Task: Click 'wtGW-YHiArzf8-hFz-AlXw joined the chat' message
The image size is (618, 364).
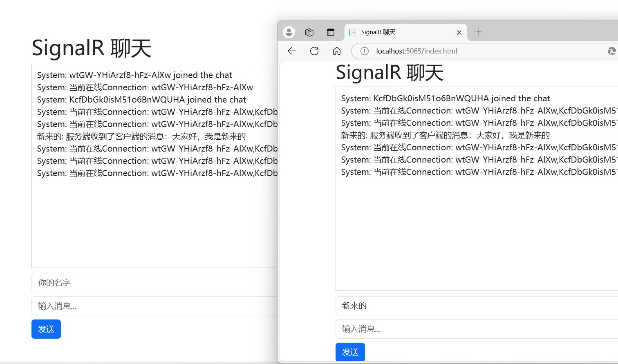Action: click(x=134, y=75)
